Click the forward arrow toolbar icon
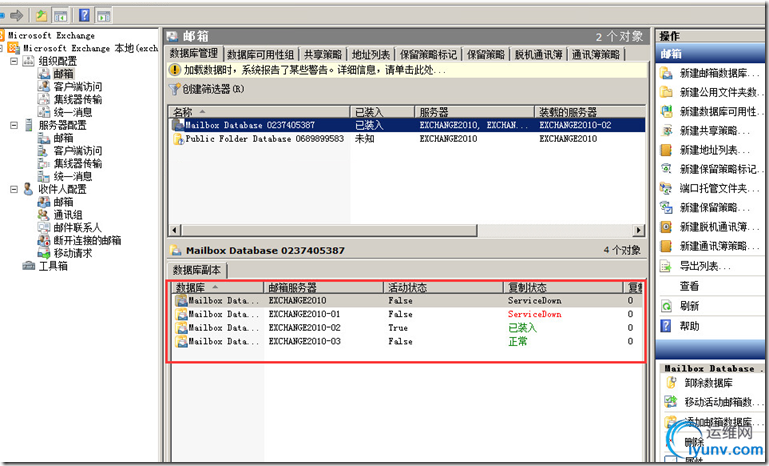The image size is (769, 466). tap(16, 16)
